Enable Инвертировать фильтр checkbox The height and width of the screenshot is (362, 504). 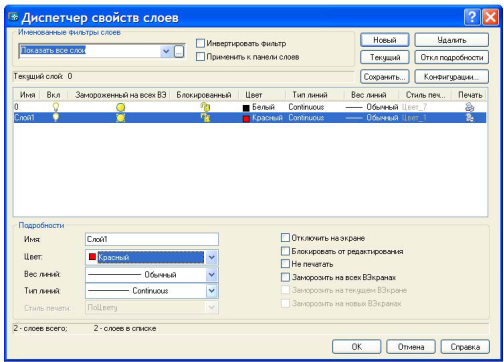point(200,43)
